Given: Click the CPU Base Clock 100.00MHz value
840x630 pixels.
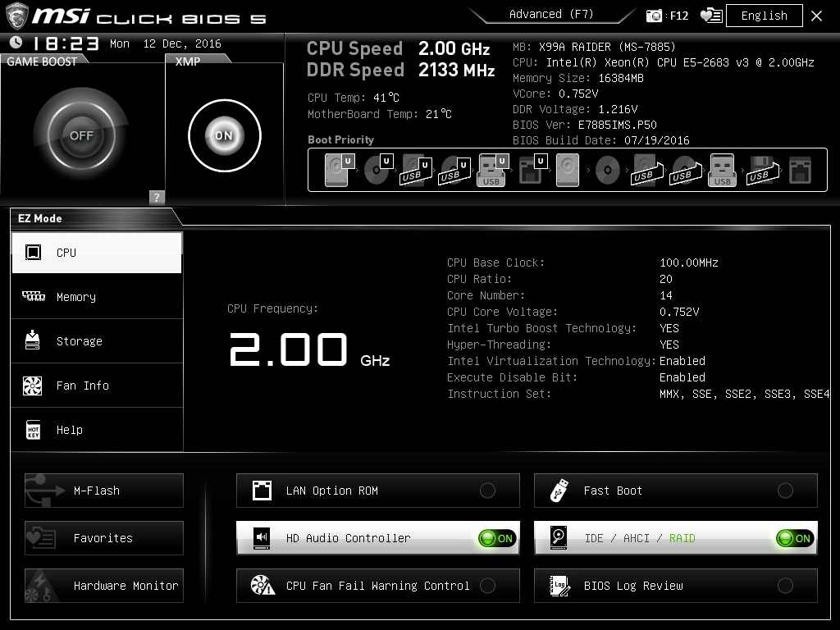Looking at the screenshot, I should [689, 262].
